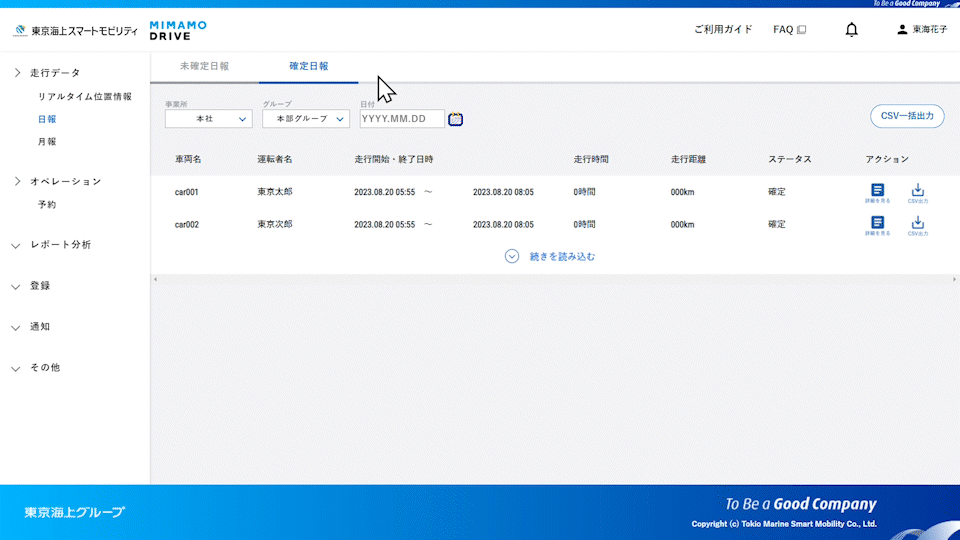
Task: Click driver name 東京太郎
Action: coord(275,192)
